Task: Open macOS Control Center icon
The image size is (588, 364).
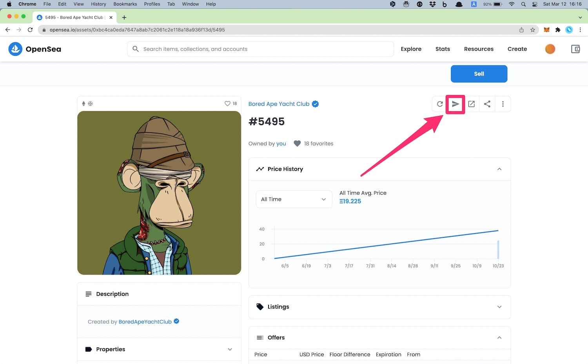Action: (x=535, y=4)
